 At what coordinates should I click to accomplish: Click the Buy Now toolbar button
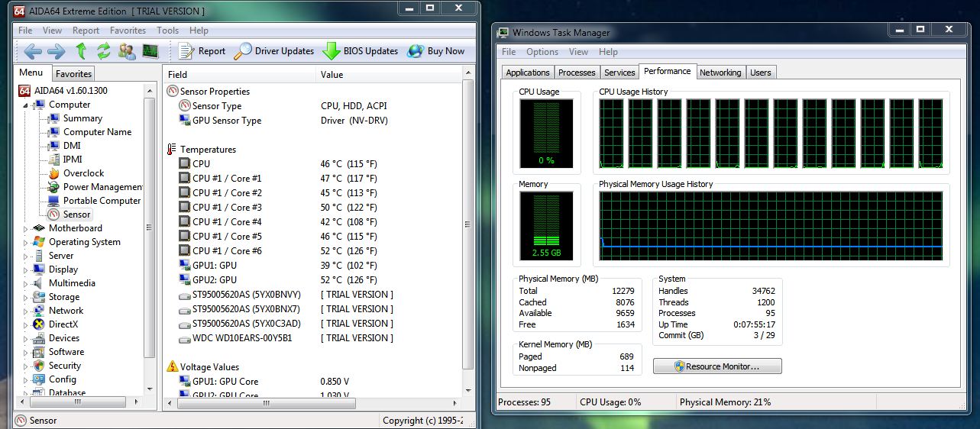coord(436,51)
